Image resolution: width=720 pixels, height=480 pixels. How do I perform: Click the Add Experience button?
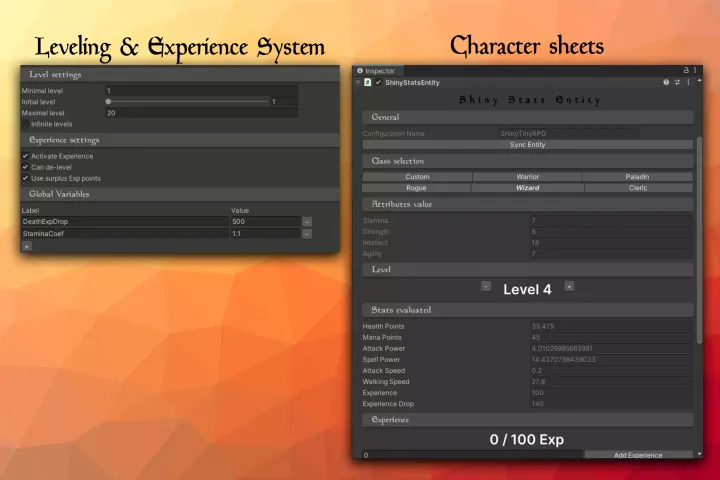638,455
